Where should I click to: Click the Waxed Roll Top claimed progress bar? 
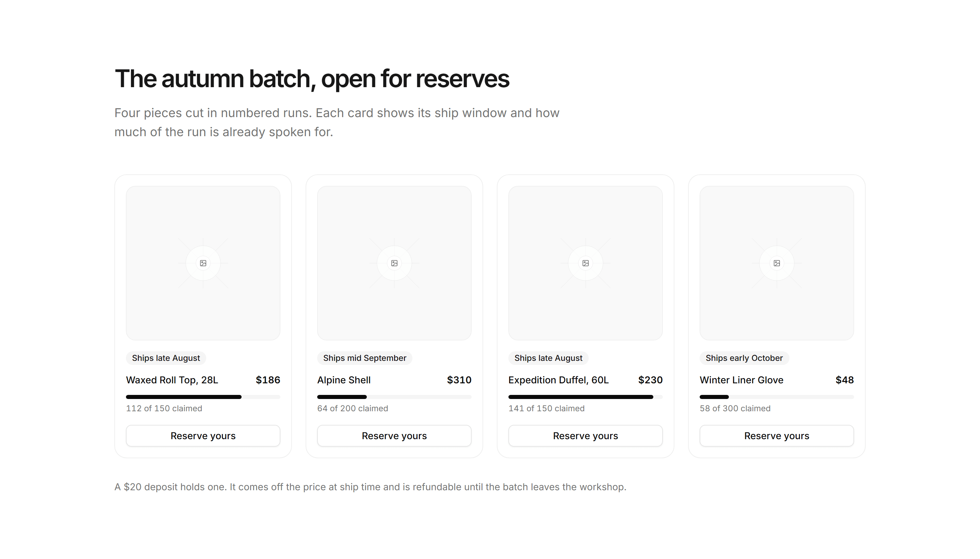point(203,397)
